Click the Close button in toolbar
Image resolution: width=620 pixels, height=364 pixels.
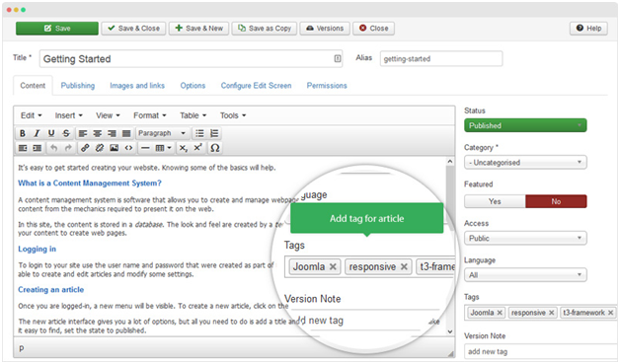point(373,28)
